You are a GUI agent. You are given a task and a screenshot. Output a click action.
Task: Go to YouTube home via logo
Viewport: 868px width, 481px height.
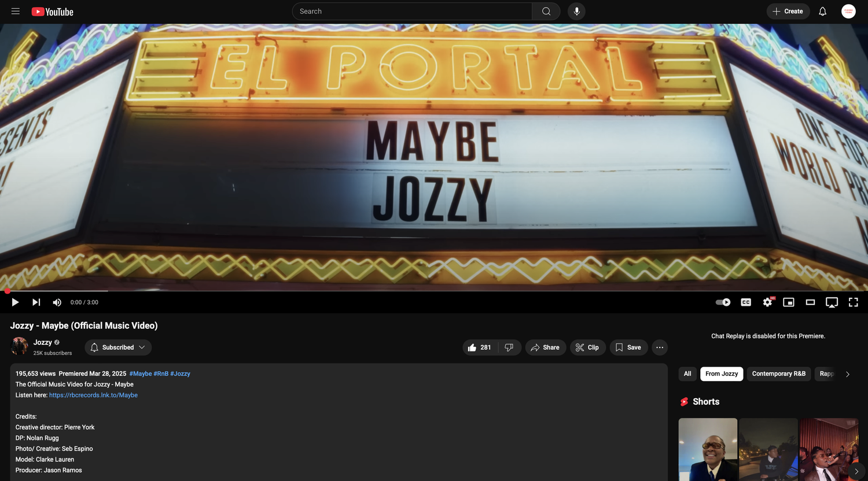(x=52, y=12)
